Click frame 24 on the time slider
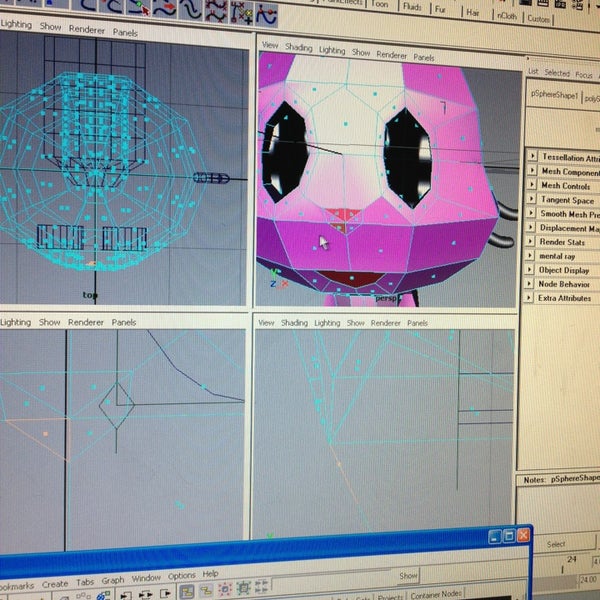 [572, 560]
